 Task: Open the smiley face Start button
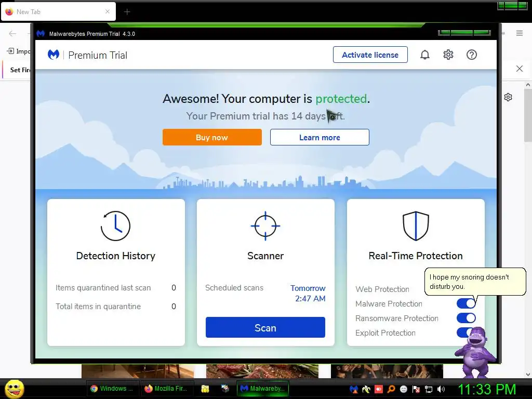click(14, 389)
